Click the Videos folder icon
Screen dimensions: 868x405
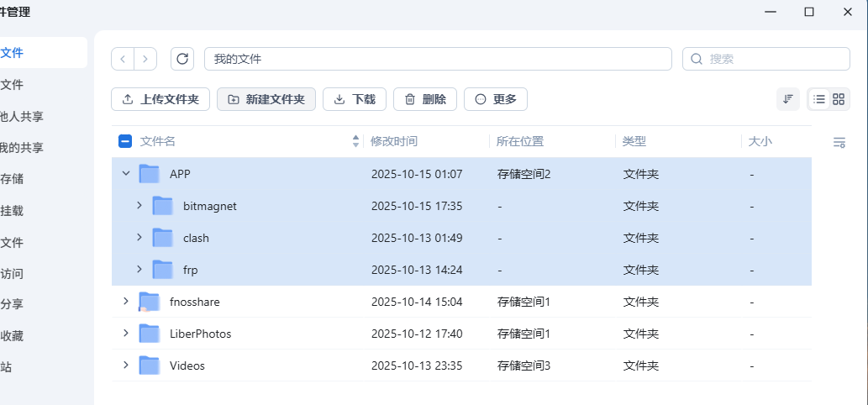point(149,366)
